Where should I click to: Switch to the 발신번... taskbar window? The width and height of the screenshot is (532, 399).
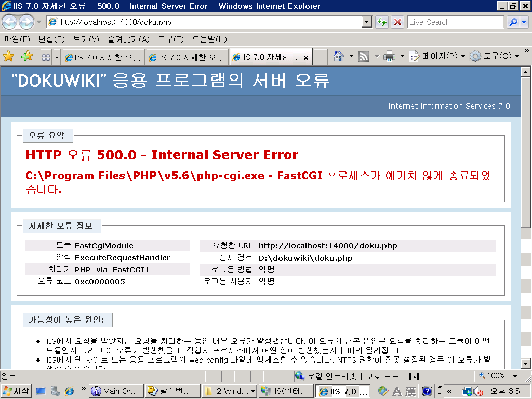click(x=172, y=391)
